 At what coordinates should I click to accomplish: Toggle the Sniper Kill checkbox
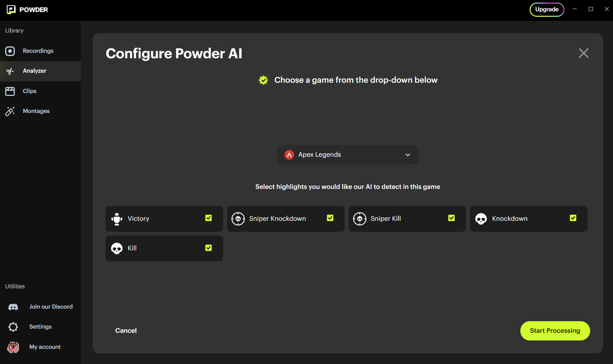pyautogui.click(x=451, y=218)
